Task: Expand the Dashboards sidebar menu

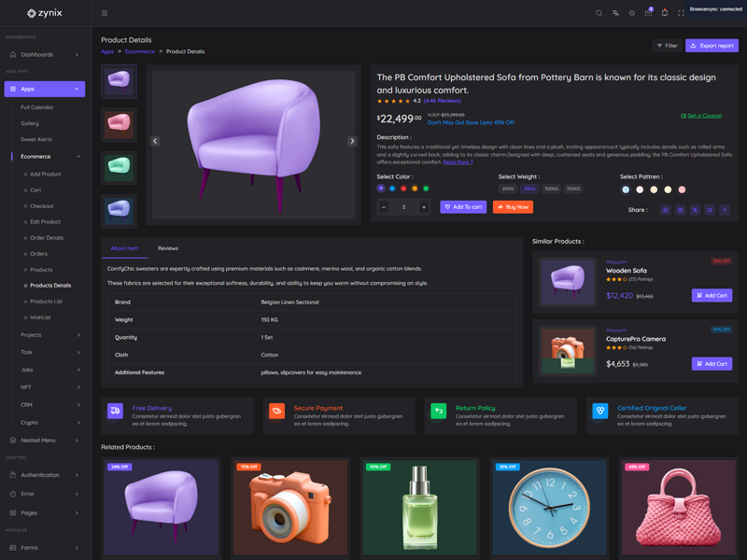Action: click(45, 54)
